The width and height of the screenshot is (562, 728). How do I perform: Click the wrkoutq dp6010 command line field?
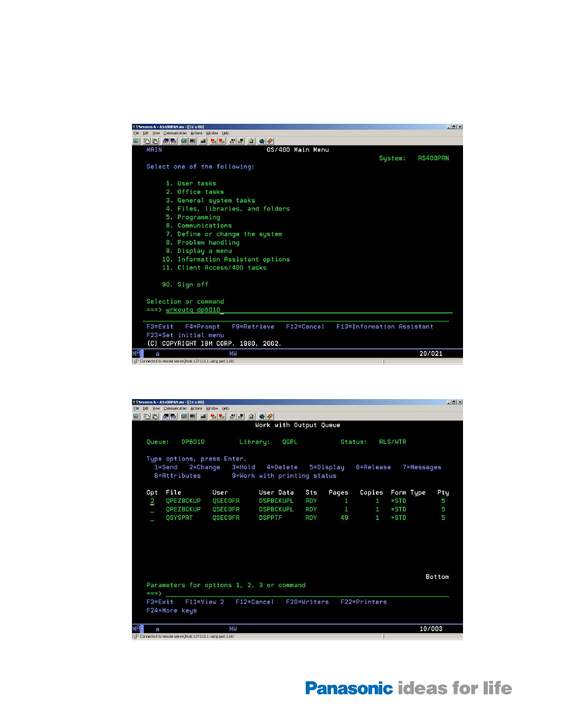point(309,310)
